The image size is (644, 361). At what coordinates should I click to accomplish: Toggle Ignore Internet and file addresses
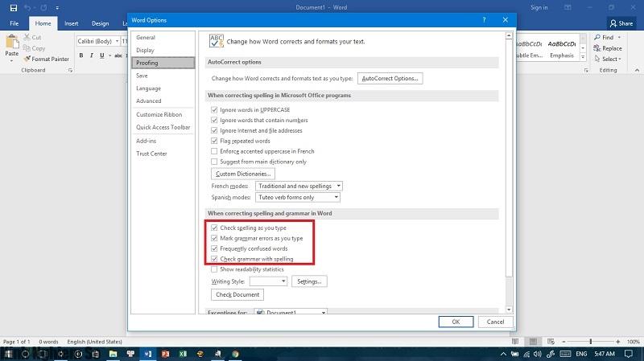tap(214, 130)
